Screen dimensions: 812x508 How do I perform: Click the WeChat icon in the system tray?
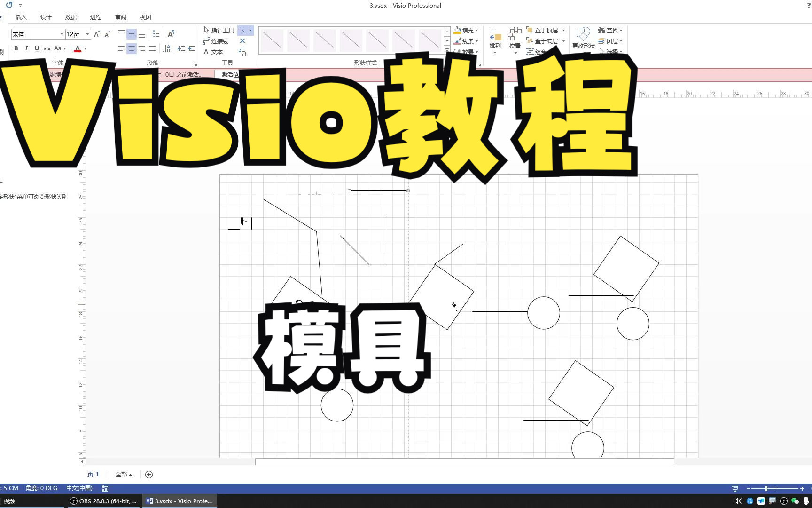tap(795, 501)
